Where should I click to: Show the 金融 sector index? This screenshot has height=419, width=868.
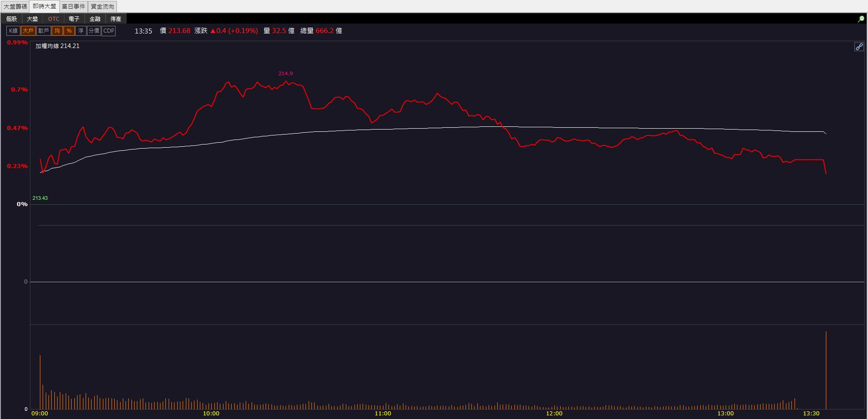(x=95, y=19)
